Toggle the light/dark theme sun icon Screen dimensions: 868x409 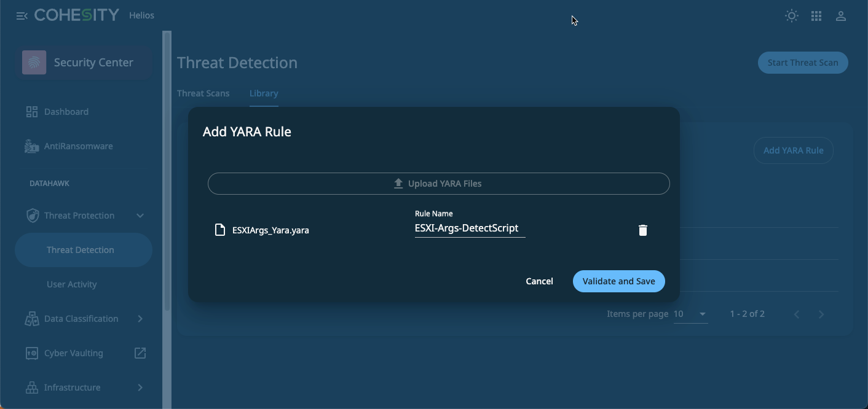point(792,16)
